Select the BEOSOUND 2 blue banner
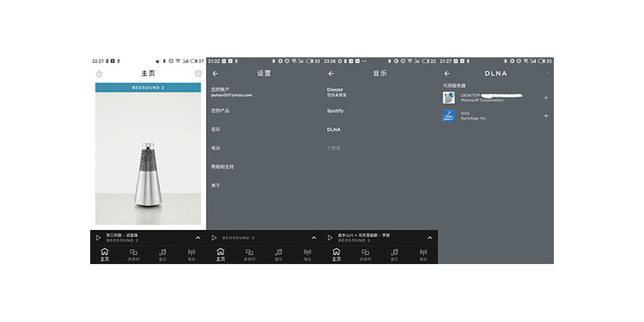This screenshot has height=322, width=644. (x=148, y=88)
